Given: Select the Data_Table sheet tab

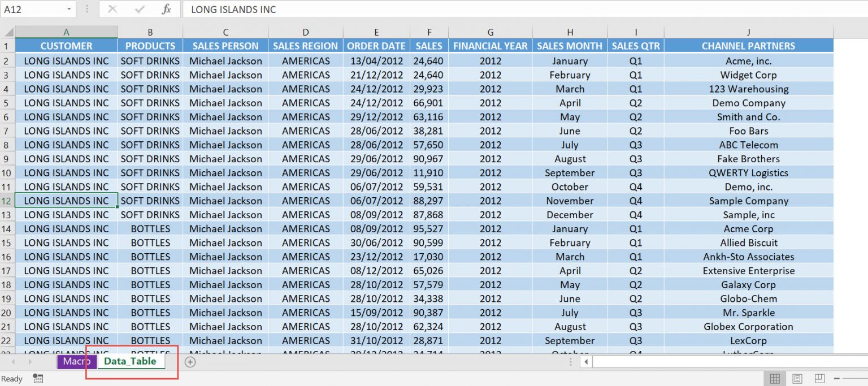Looking at the screenshot, I should click(x=131, y=362).
